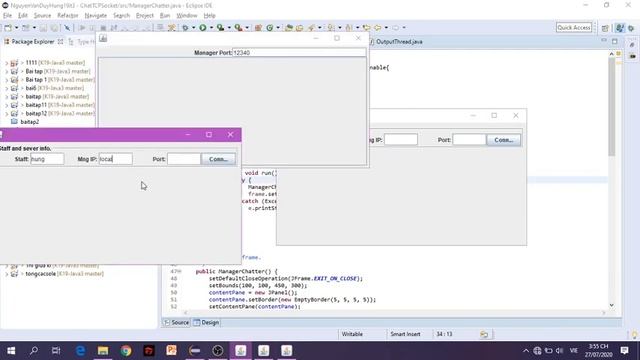Click the New Java Package icon

(258, 28)
